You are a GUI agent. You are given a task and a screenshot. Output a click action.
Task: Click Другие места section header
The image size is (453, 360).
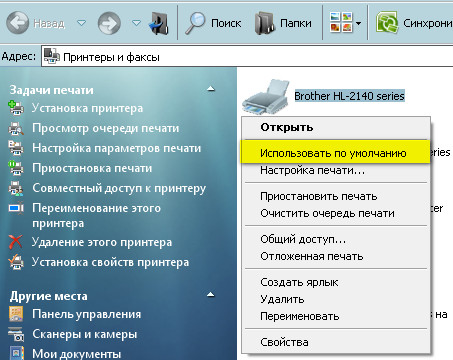point(49,296)
